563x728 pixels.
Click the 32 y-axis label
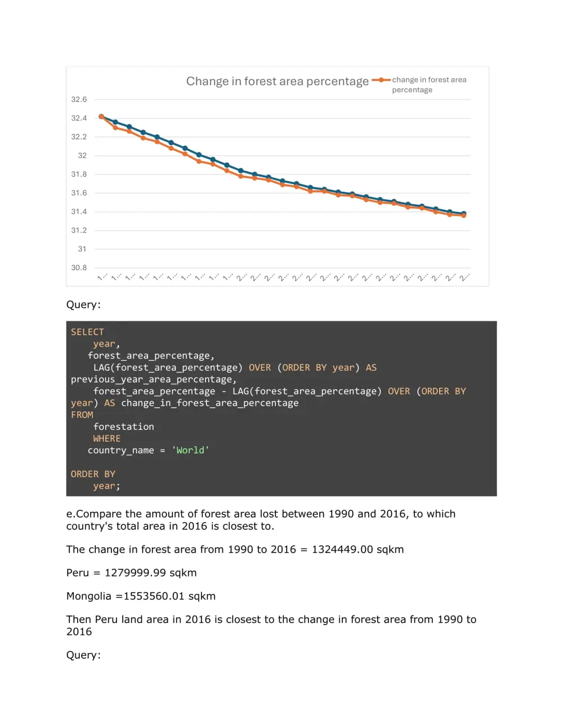pos(82,156)
